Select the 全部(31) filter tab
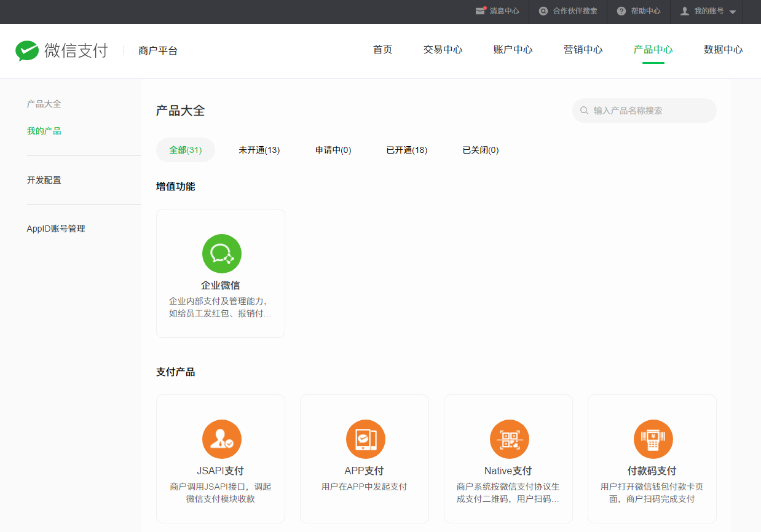Screen dimensions: 761x532 point(186,150)
